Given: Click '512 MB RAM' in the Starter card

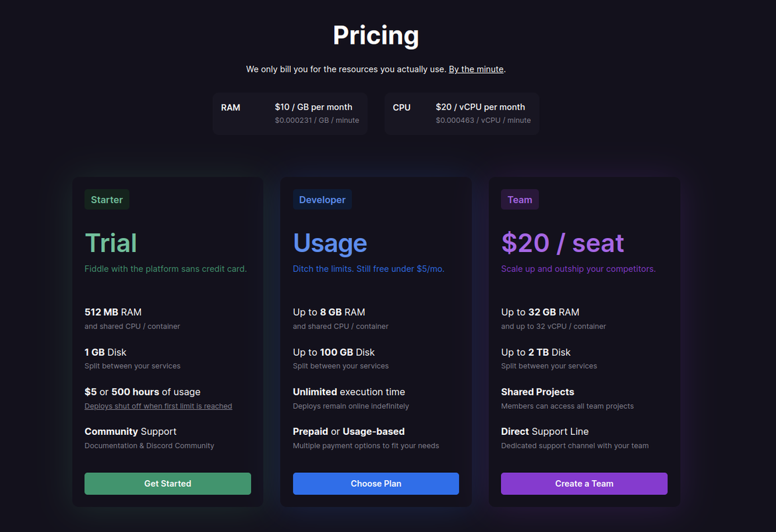Looking at the screenshot, I should click(113, 312).
